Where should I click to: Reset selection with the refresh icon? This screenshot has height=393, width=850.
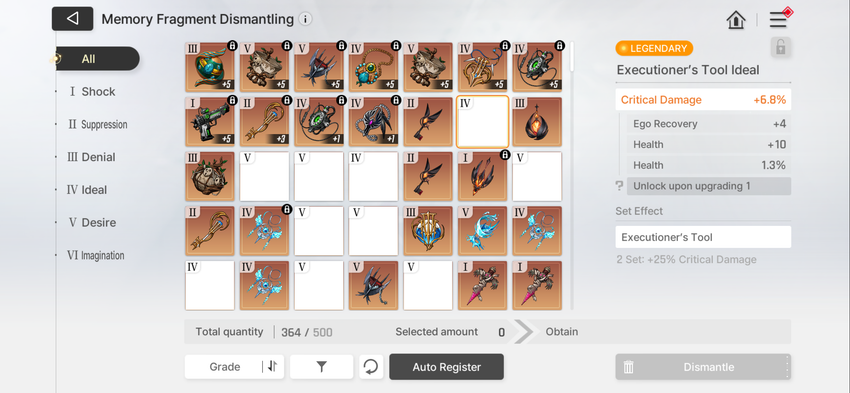click(371, 367)
